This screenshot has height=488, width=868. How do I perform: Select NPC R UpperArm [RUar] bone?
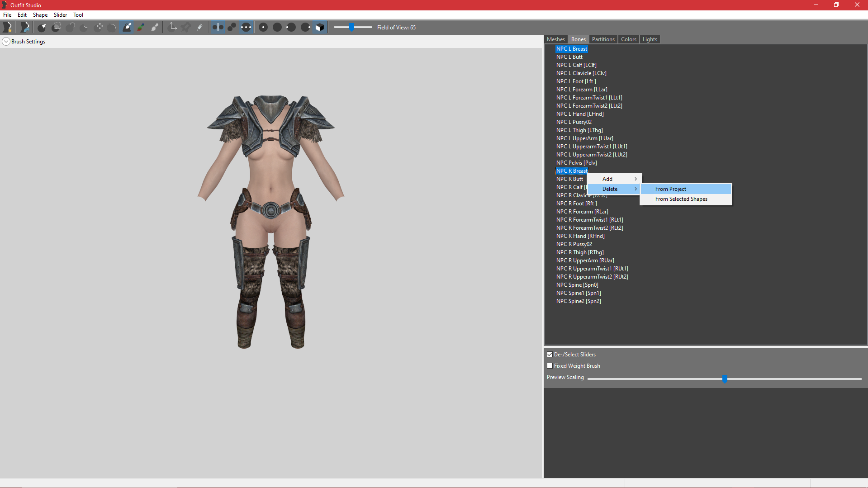pyautogui.click(x=585, y=261)
